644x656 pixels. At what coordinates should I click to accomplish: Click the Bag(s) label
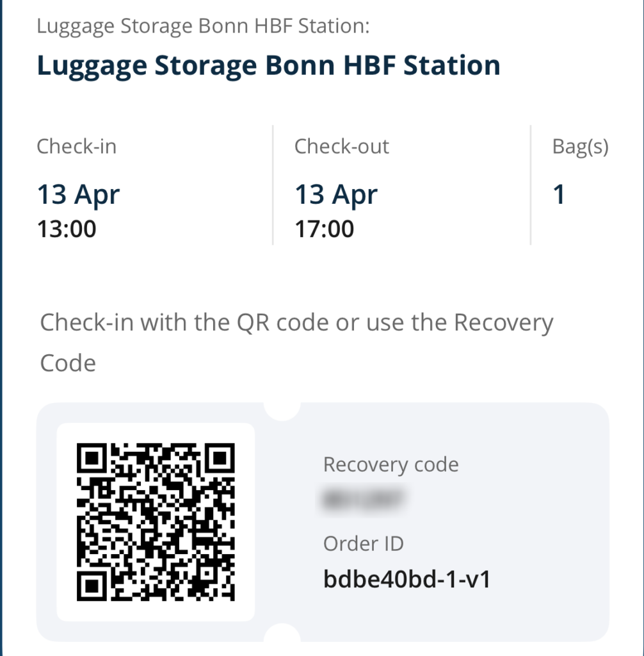[x=580, y=147]
